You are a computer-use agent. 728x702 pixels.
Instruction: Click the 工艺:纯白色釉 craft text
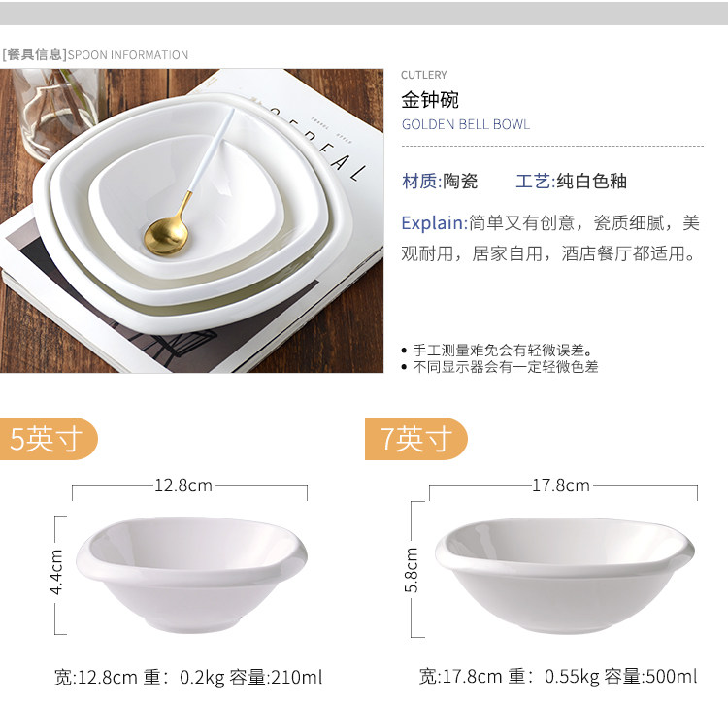pos(571,181)
